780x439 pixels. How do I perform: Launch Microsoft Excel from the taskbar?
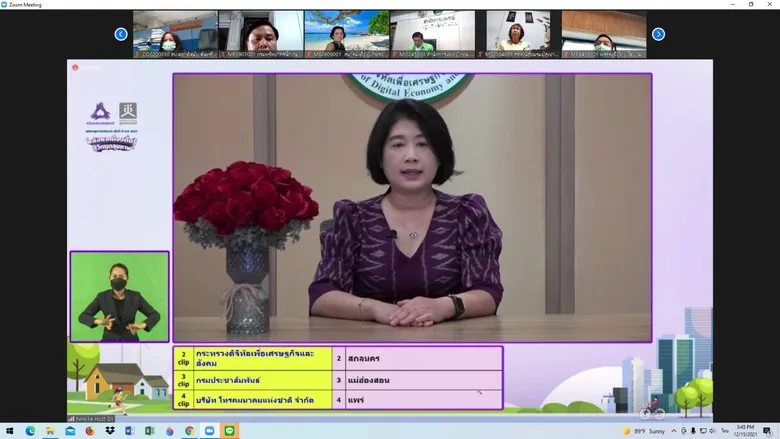[x=150, y=431]
